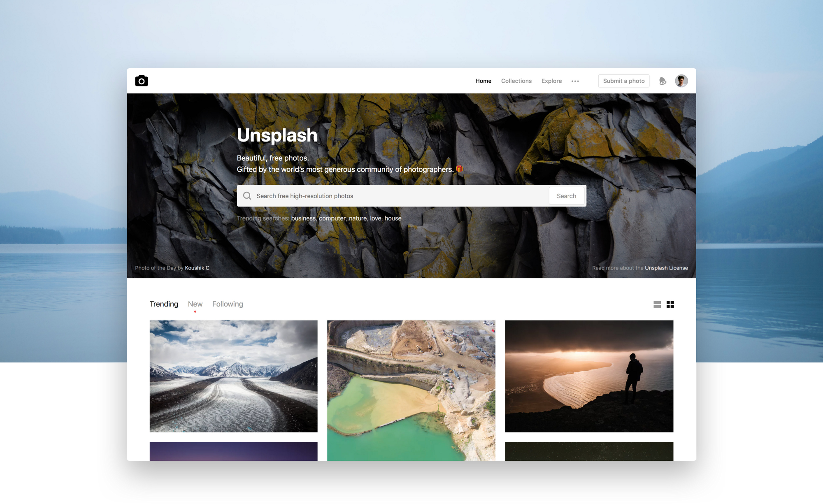
Task: Click the search magnifier icon
Action: click(247, 195)
